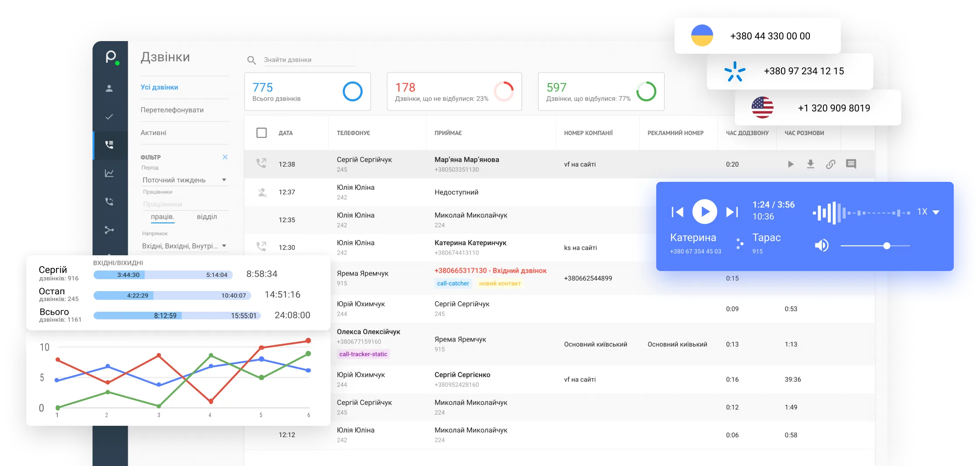Open the period dropdown 'Поточний тиждень'
980x466 pixels.
coord(185,180)
